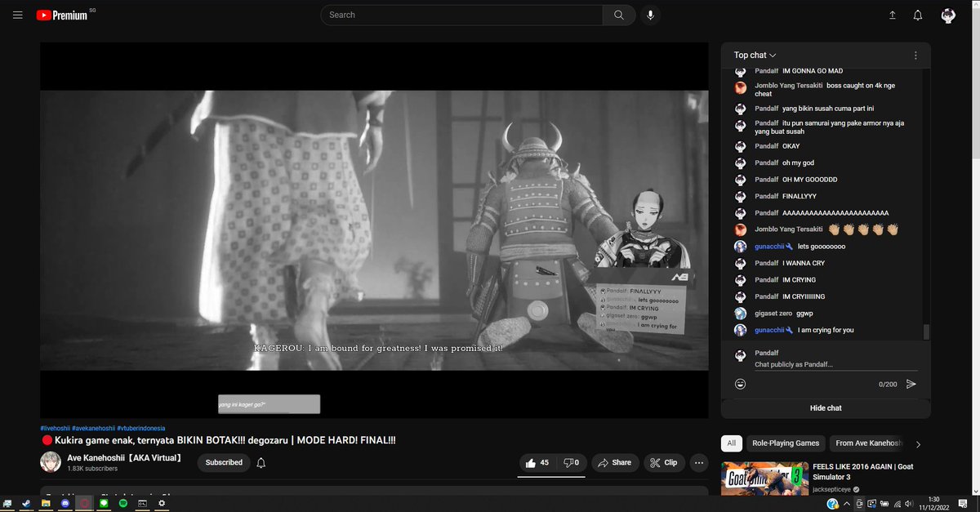Open FEELS LIKE 2016 AGAIN video title

pos(862,471)
